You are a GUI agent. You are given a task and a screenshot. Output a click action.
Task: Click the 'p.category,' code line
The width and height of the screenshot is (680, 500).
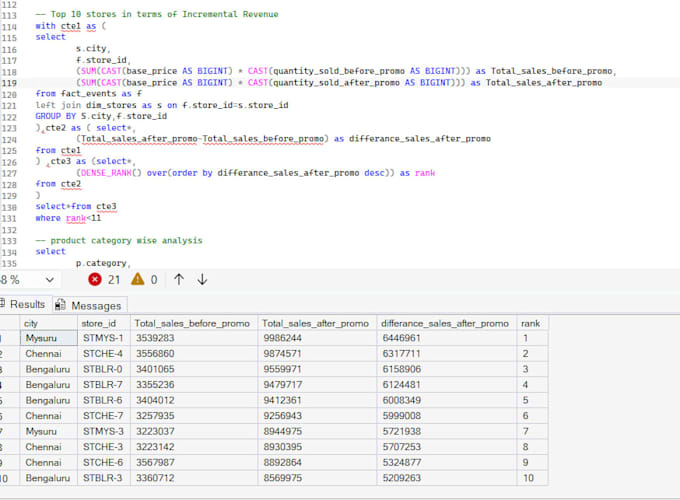(103, 263)
